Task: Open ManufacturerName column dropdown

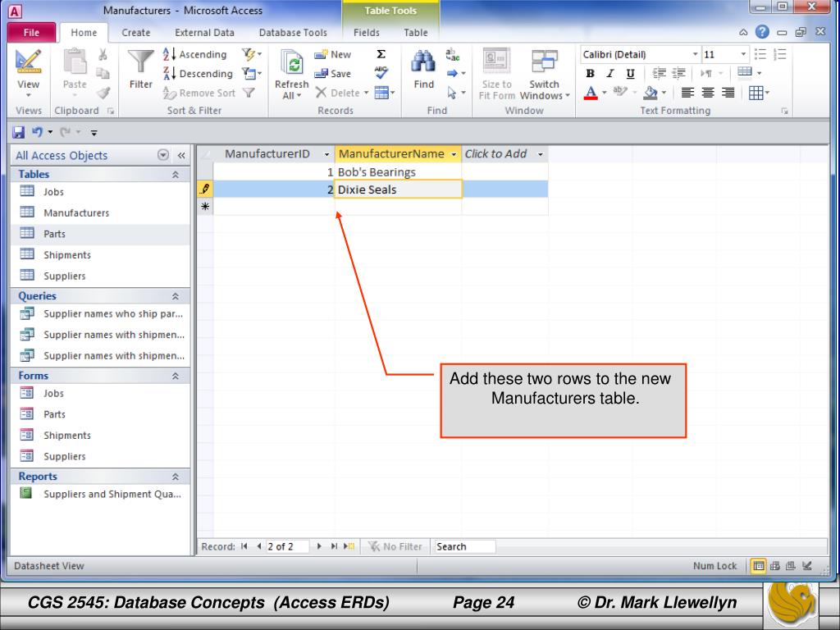Action: pos(454,154)
